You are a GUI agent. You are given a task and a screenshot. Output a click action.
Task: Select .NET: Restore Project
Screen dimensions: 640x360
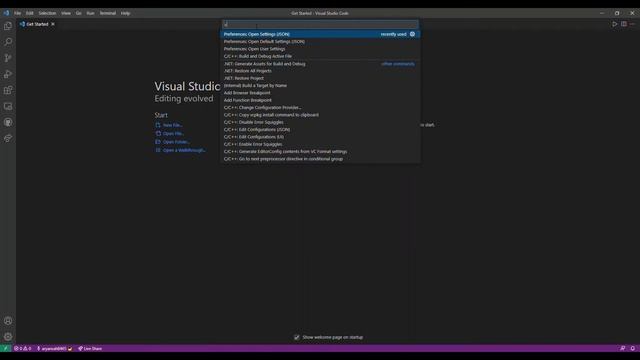point(320,78)
